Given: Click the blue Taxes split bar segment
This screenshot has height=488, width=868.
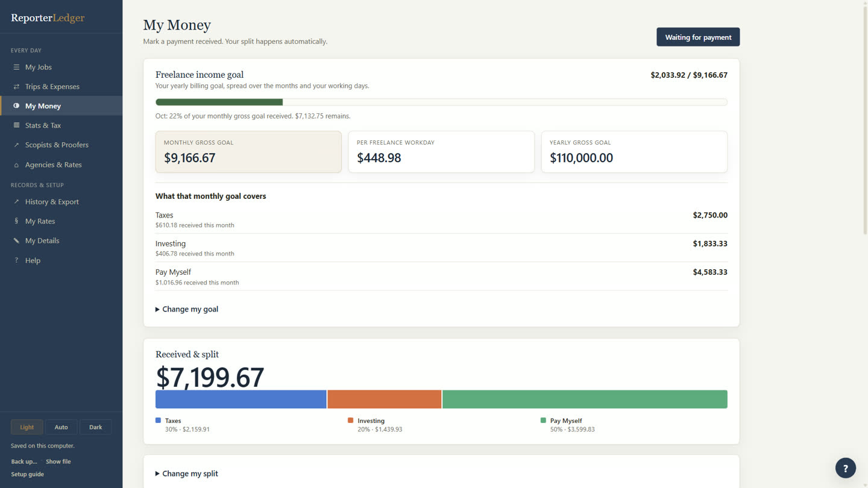Looking at the screenshot, I should click(241, 399).
